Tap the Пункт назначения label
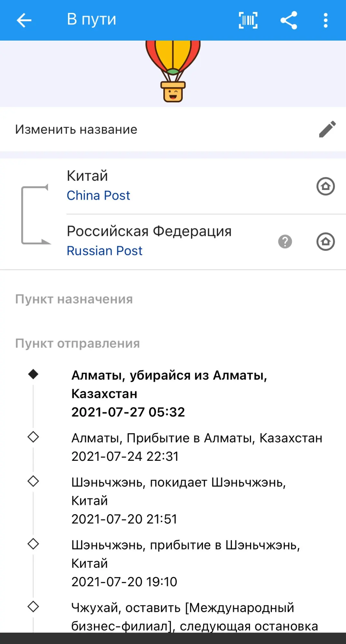Viewport: 346px width, 644px height. pos(74,299)
